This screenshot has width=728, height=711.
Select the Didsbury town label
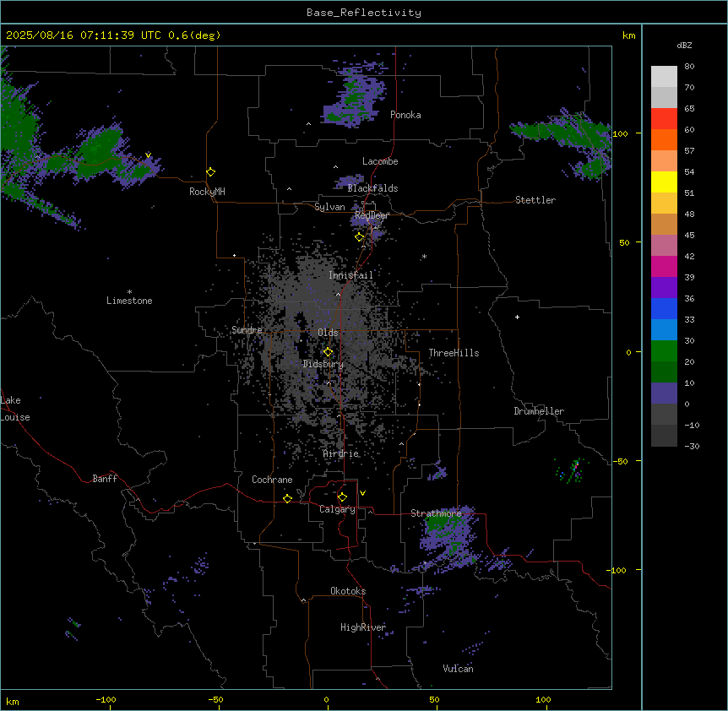pos(323,364)
